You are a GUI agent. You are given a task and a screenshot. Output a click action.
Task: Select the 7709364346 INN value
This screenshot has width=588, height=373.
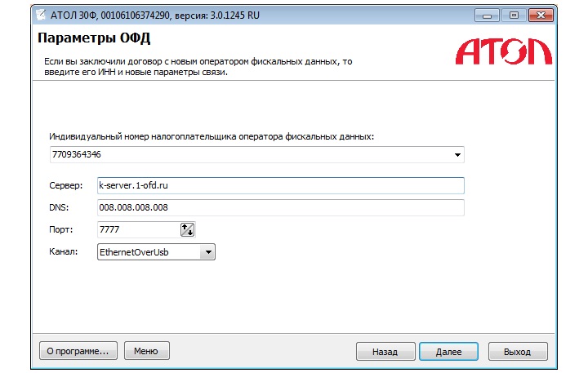(x=77, y=154)
